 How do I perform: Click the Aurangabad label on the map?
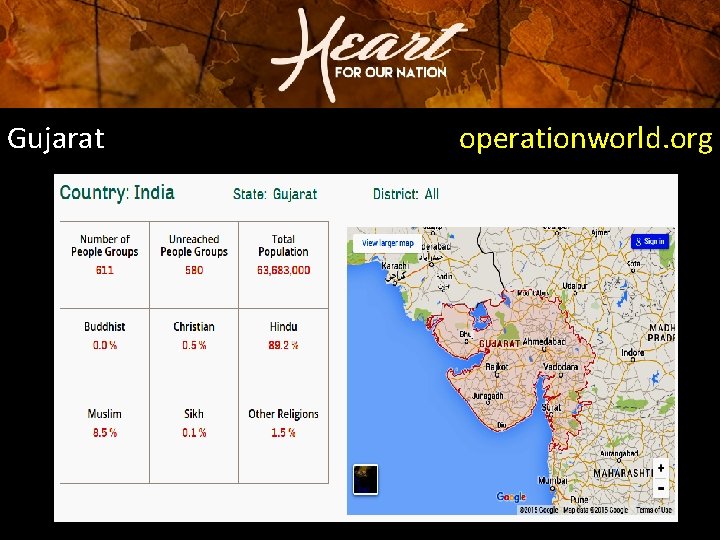tap(619, 454)
